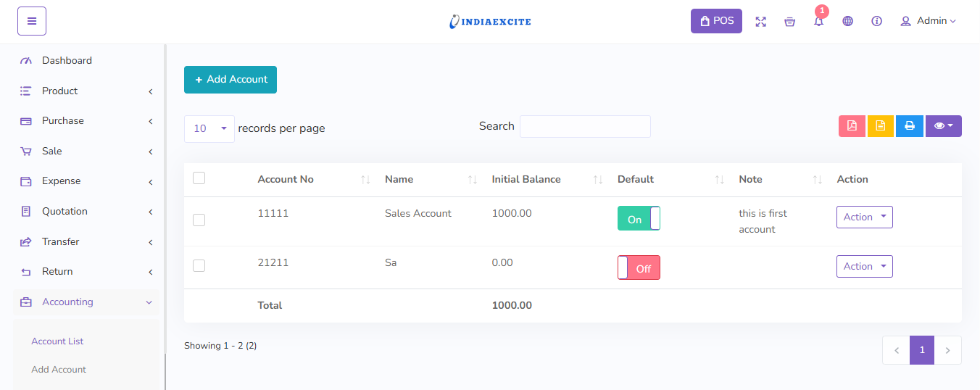Click into the Search field
980x390 pixels.
tap(585, 126)
